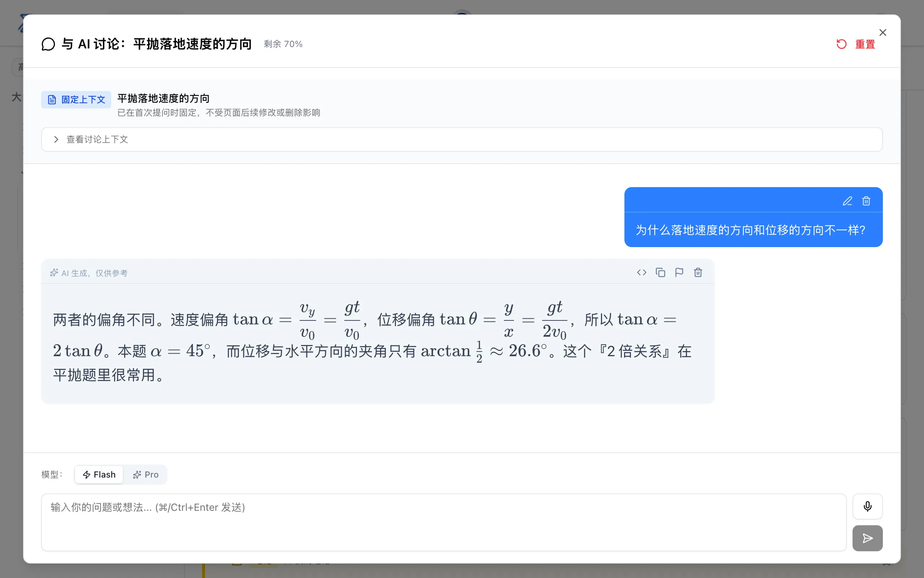Click the user question 为什么落地速度的方向 text
Screen dimensions: 924x578
coord(750,230)
